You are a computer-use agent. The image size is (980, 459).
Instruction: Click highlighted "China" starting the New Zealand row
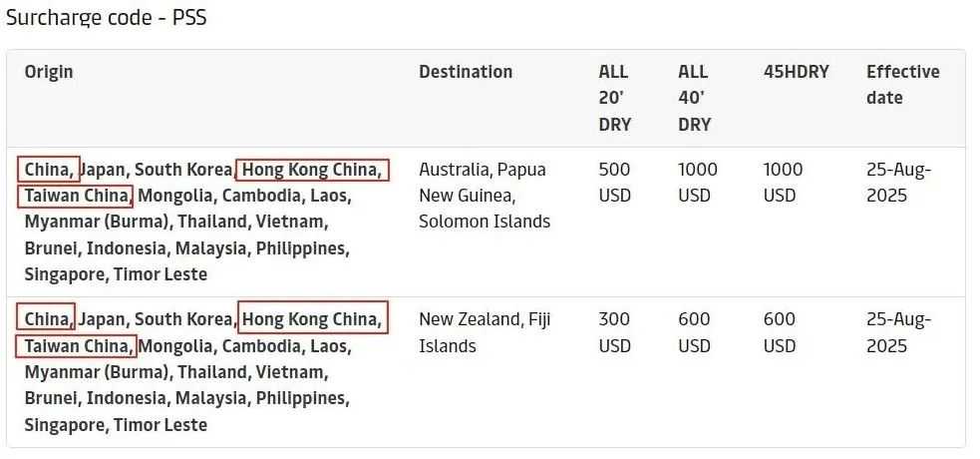46,319
